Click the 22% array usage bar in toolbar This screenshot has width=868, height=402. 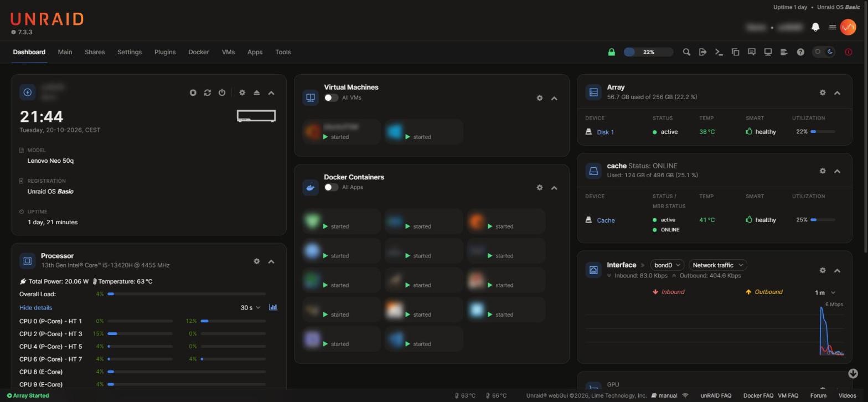coord(648,52)
